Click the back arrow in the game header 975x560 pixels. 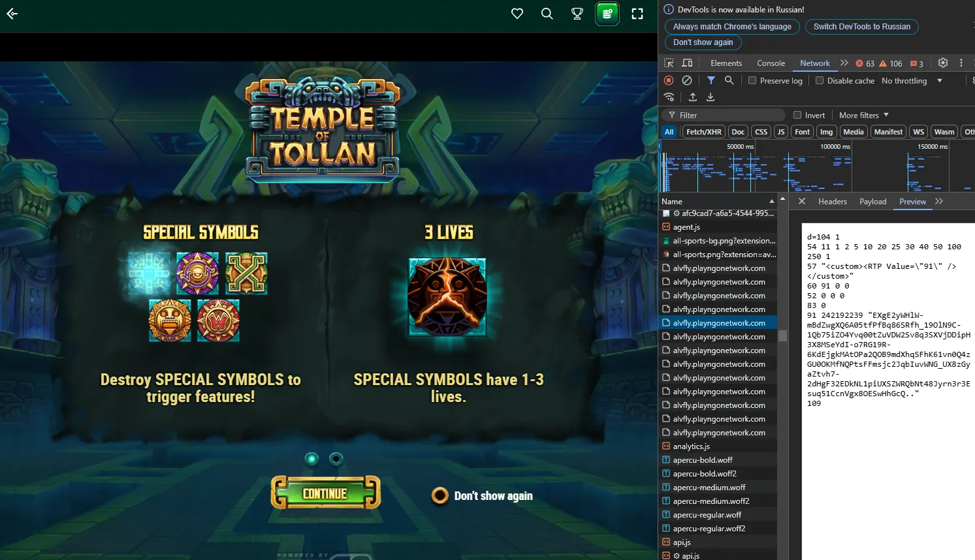click(12, 14)
